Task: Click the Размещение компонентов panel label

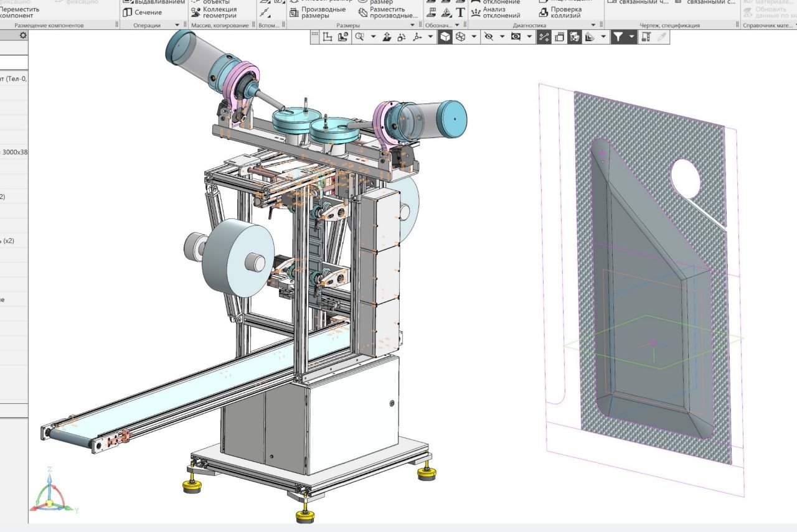Action: (x=49, y=26)
